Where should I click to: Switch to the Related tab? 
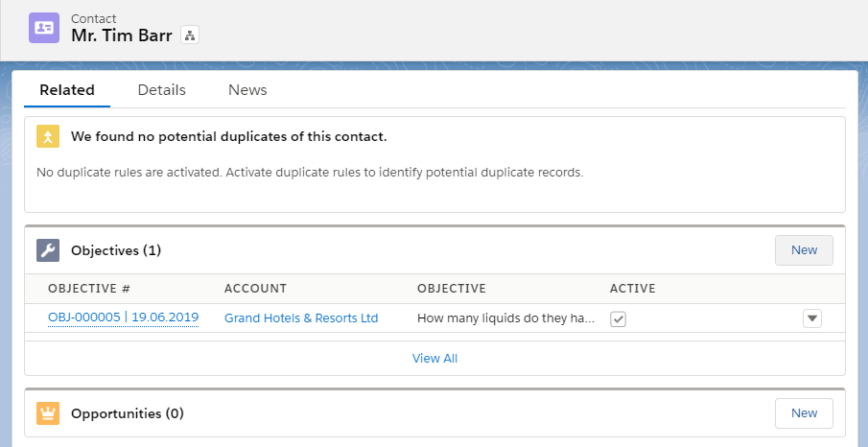(67, 90)
